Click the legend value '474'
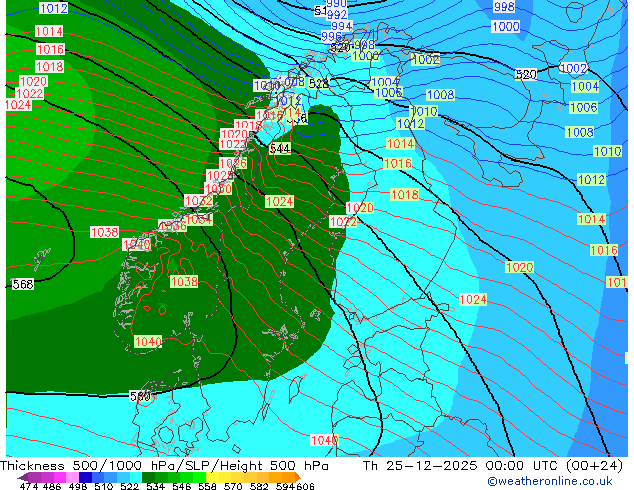This screenshot has height=490, width=634. click(29, 486)
